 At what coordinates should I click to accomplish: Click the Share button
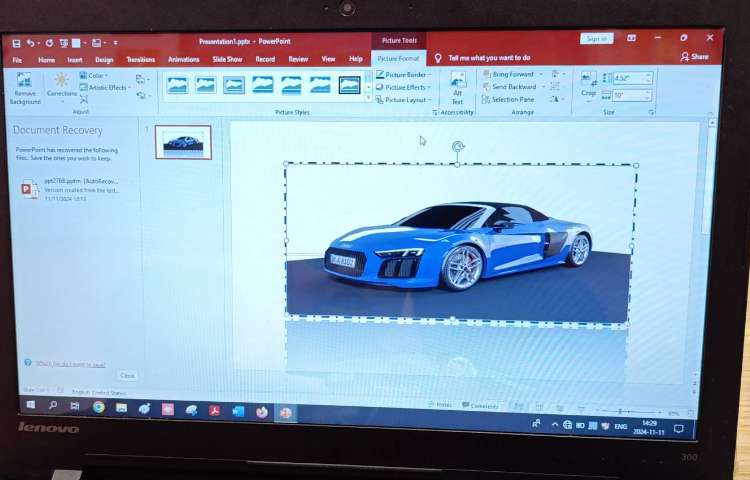coord(694,57)
